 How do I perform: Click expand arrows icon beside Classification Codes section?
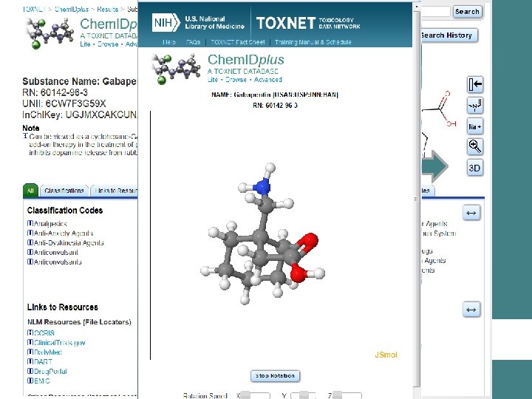click(471, 213)
